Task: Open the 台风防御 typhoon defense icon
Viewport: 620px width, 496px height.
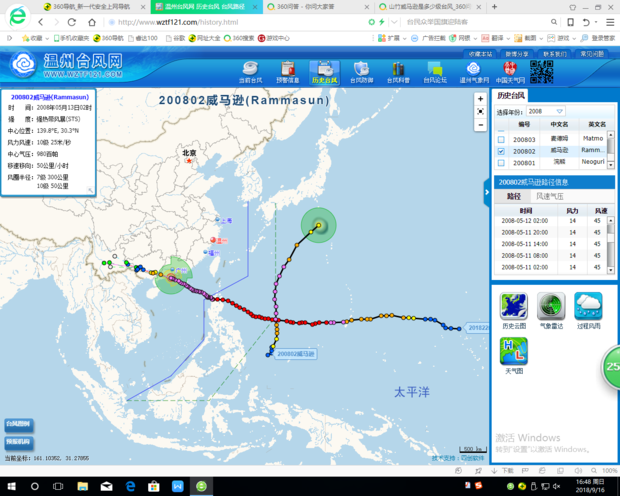Action: [361, 70]
